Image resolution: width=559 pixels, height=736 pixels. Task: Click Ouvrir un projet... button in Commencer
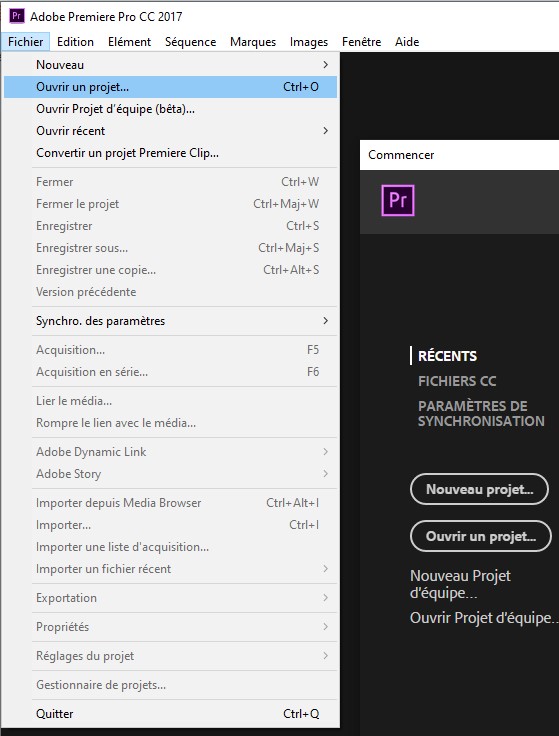click(x=481, y=537)
